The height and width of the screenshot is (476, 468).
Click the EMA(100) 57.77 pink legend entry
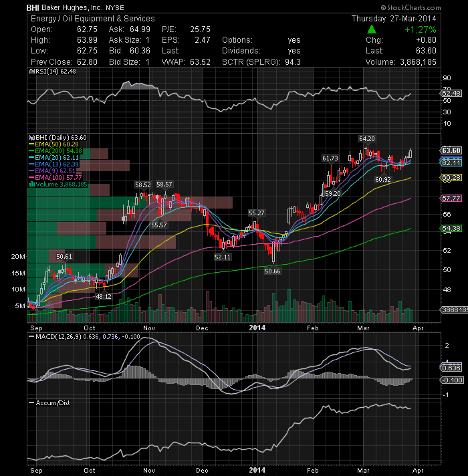pos(55,178)
